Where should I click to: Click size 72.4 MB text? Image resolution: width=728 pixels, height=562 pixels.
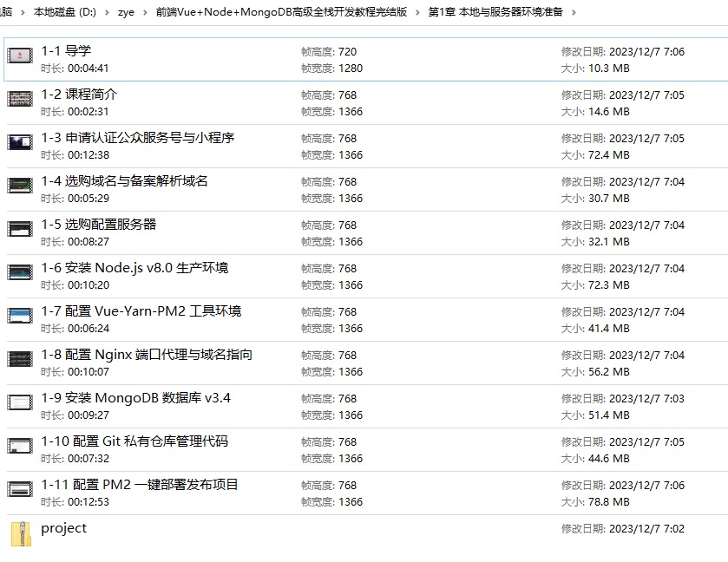(x=609, y=155)
